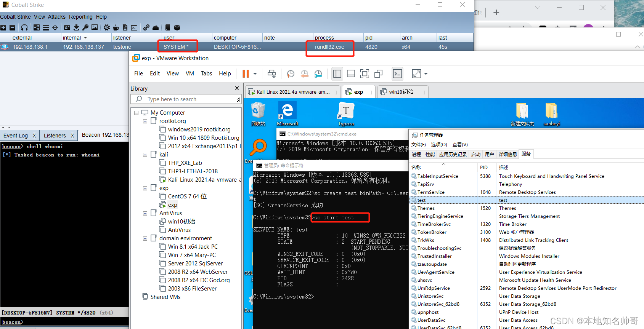
Task: Click Send Ctrl+Alt+Del icon in VMware toolbar
Action: 272,73
